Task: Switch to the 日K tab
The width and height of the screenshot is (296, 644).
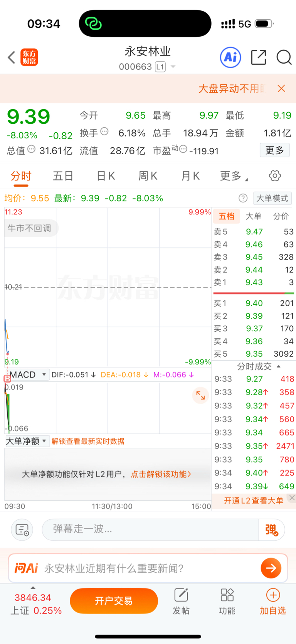Action: click(x=106, y=176)
